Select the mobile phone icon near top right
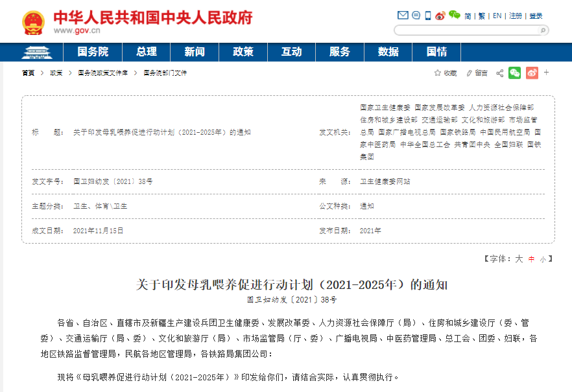The height and width of the screenshot is (392, 572). point(427,14)
